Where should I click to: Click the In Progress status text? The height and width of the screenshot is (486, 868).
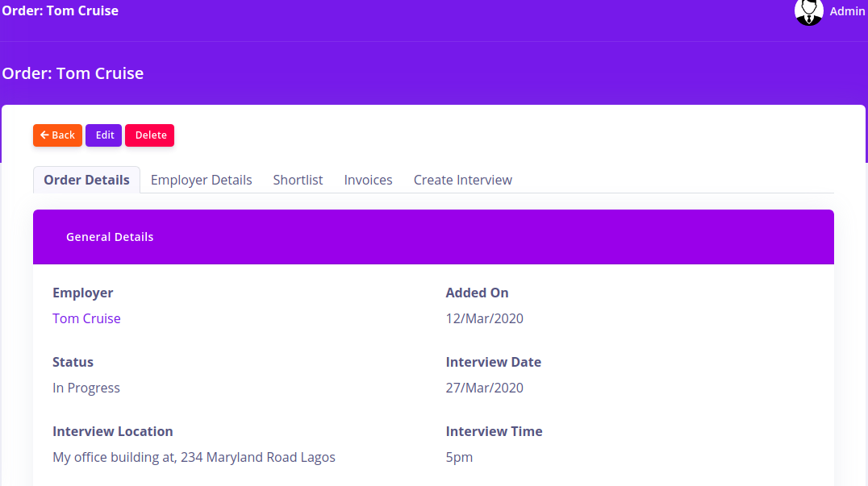tap(86, 388)
